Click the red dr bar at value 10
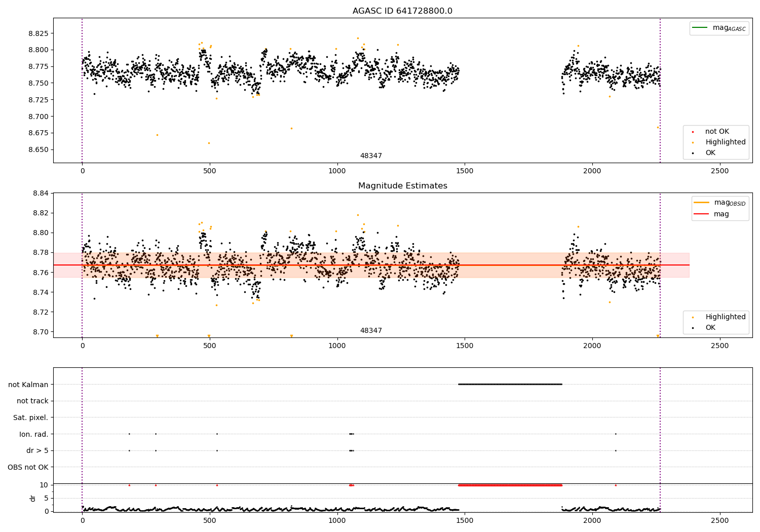Viewport: 760px width, 532px height. 510,485
